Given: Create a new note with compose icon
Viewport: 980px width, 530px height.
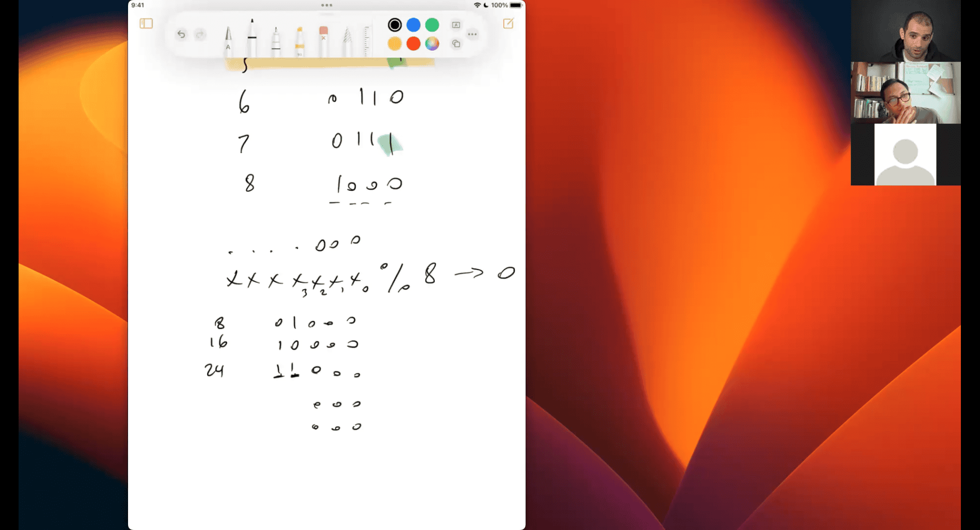Looking at the screenshot, I should tap(509, 23).
